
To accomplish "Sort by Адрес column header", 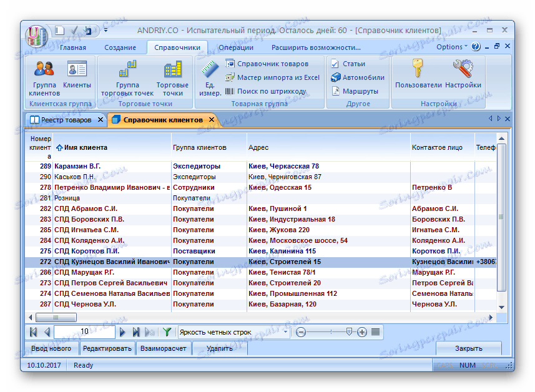I will click(328, 147).
